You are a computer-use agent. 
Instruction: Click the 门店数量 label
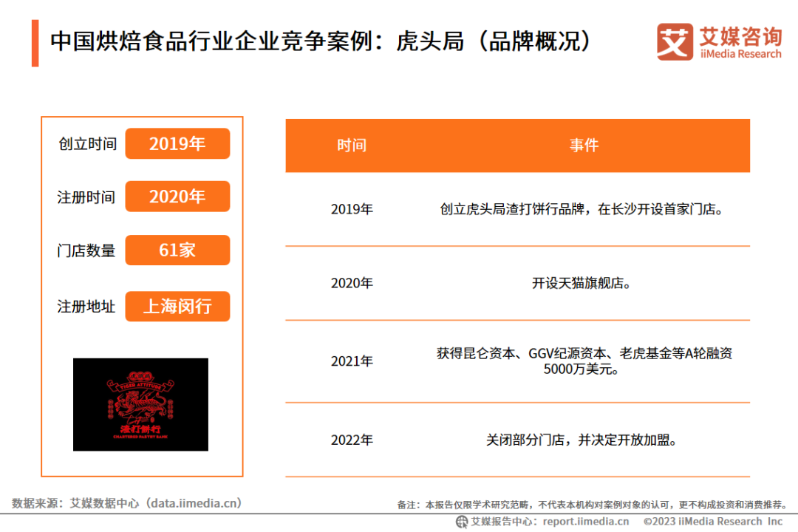86,250
